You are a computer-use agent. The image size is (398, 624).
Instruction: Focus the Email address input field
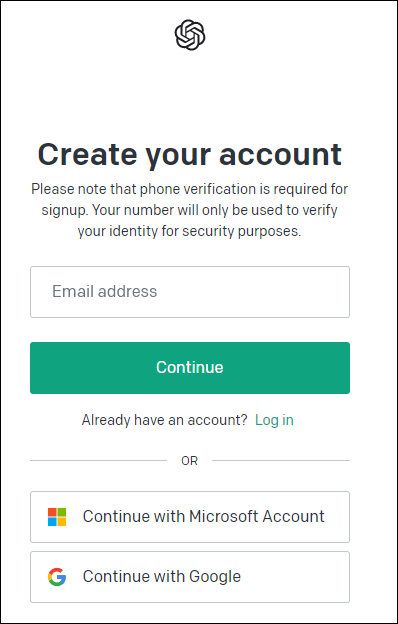coord(190,292)
